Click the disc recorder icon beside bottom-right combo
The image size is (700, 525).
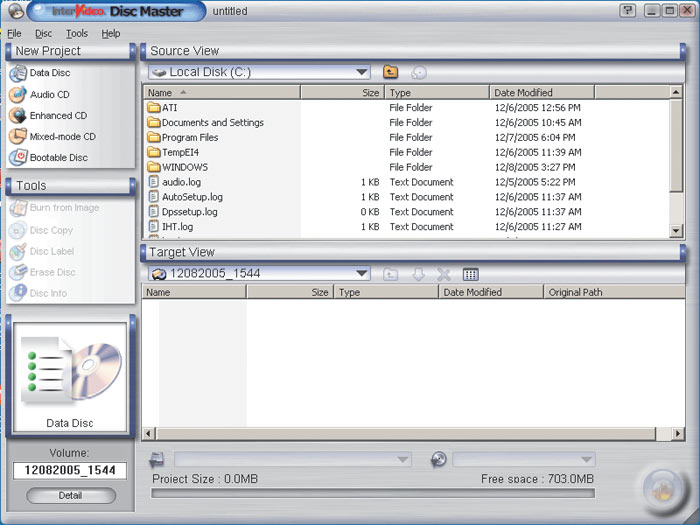[x=439, y=459]
